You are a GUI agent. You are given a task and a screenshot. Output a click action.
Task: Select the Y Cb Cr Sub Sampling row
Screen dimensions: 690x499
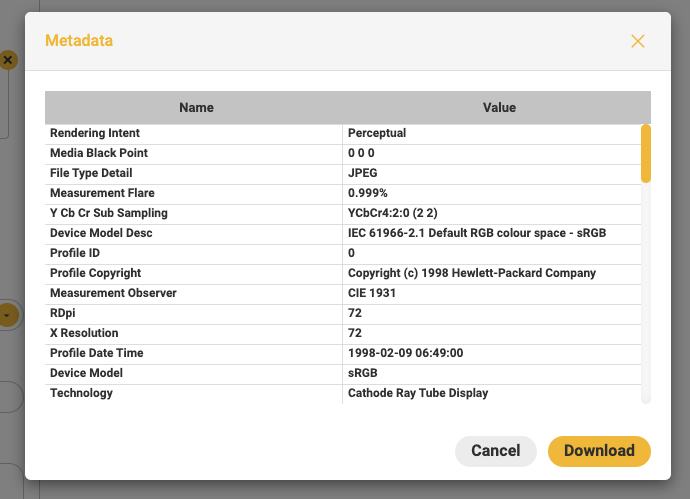click(343, 213)
